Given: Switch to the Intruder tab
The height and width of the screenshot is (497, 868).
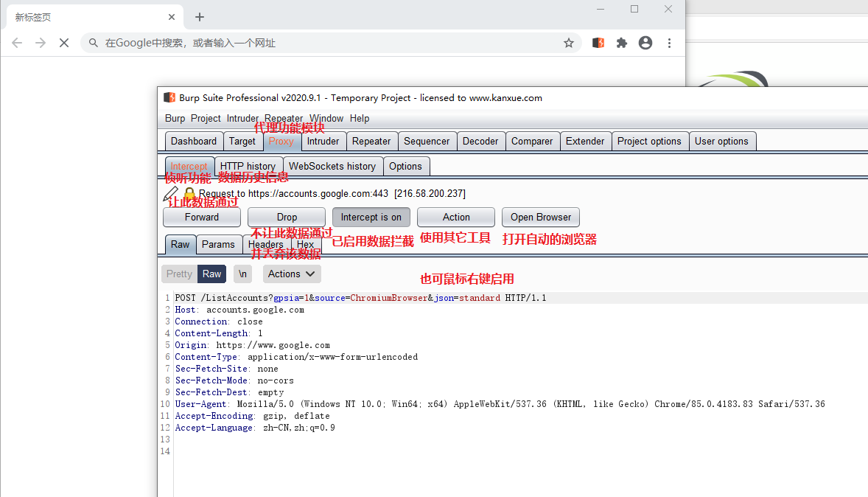Looking at the screenshot, I should click(323, 142).
